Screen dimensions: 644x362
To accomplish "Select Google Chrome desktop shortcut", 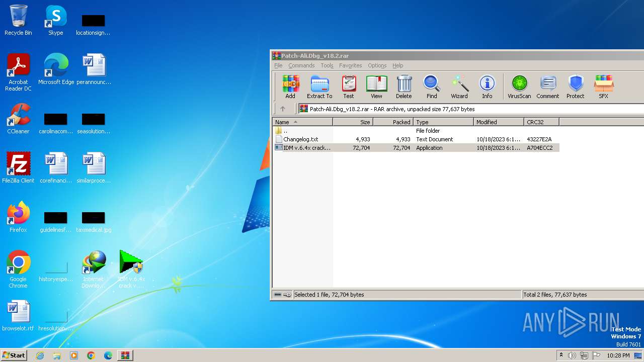I will (18, 269).
